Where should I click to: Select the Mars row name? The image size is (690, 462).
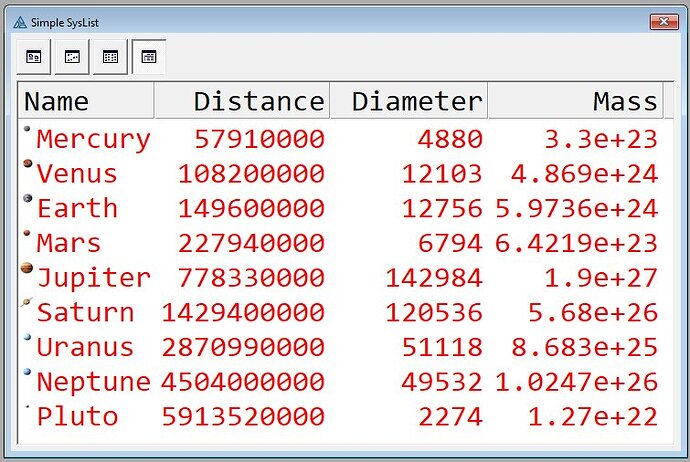click(x=69, y=243)
